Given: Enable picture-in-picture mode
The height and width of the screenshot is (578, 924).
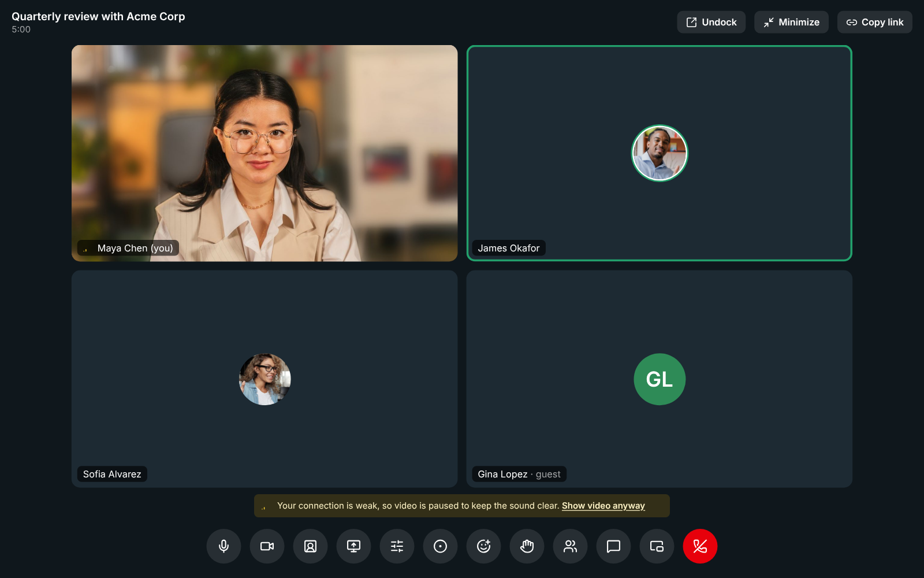Looking at the screenshot, I should (x=657, y=546).
